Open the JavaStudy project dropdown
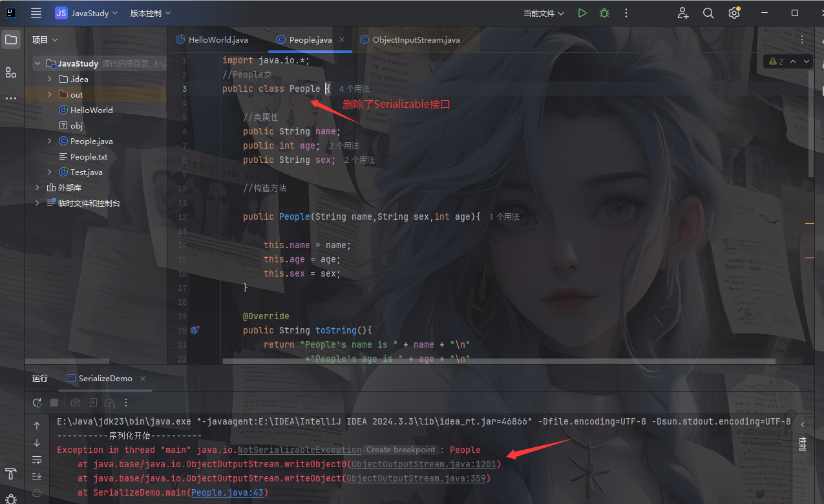The height and width of the screenshot is (504, 824). pos(87,13)
